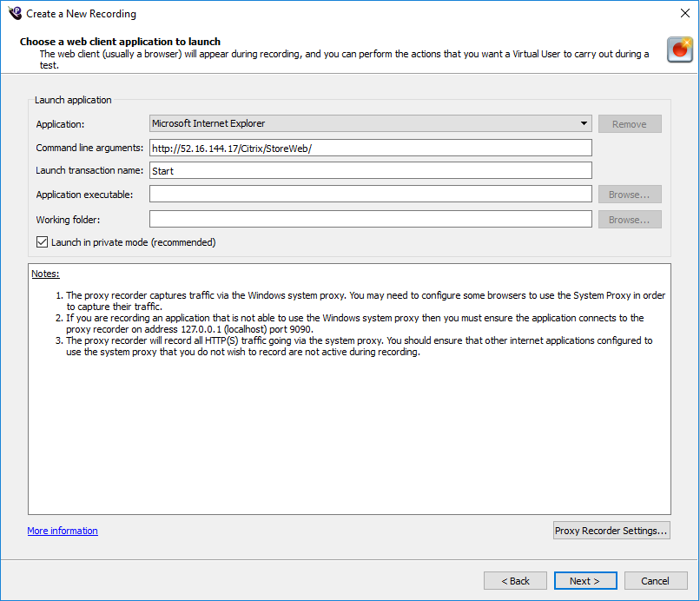Screen dimensions: 700x601
Task: Focus the Launch transaction name field
Action: [x=370, y=171]
